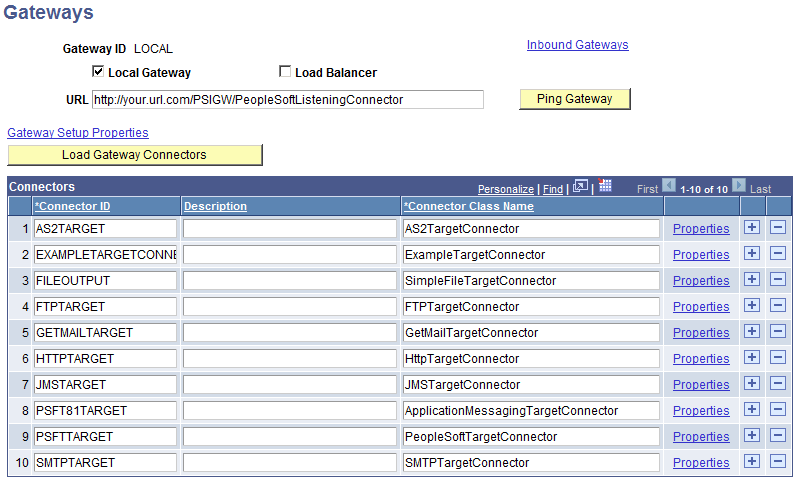
Task: Sort by Connector ID column header
Action: 72,206
